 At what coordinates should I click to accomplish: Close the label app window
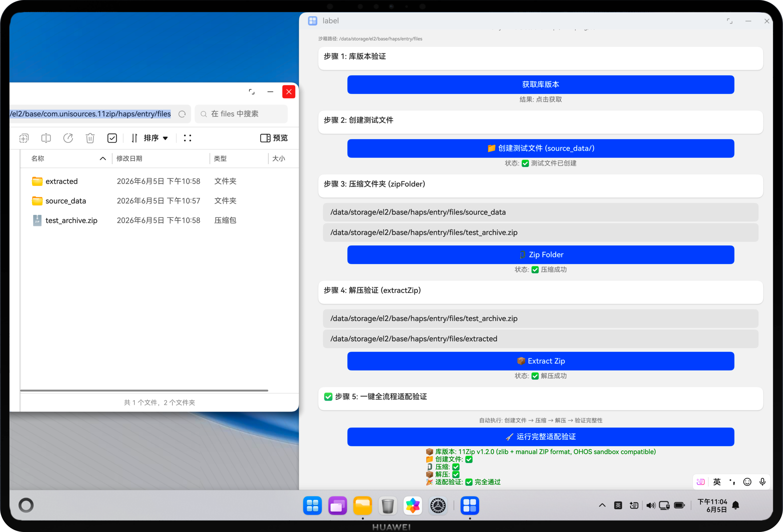[766, 21]
